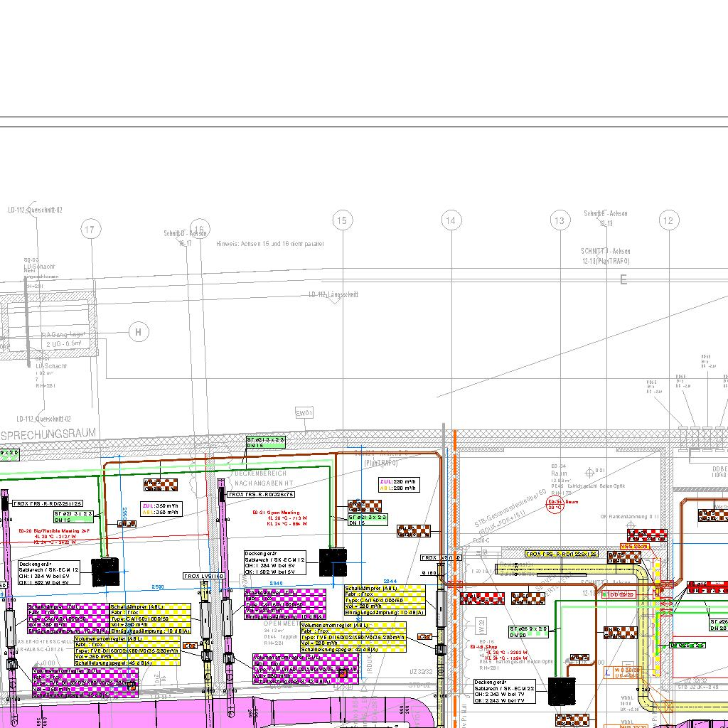The image size is (728, 728).
Task: Select the axis H grid bubble
Action: point(139,332)
